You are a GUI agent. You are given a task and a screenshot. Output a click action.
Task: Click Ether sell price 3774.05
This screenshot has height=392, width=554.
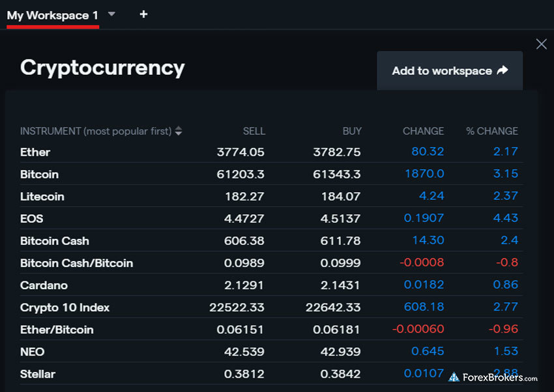[x=241, y=152]
